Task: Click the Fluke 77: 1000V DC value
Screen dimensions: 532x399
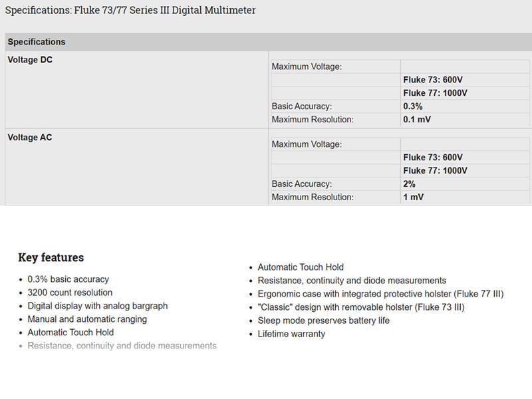Action: coord(435,93)
